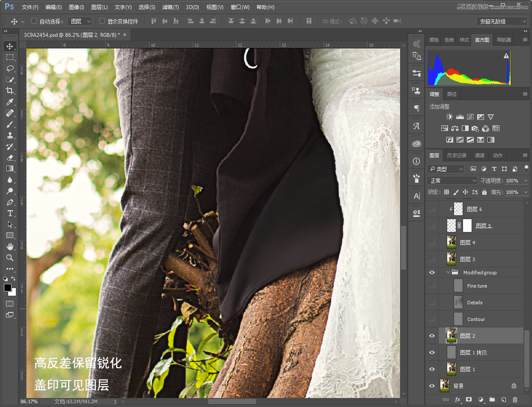Image resolution: width=532 pixels, height=407 pixels.
Task: Click the foreground color swatch
Action: (8, 288)
